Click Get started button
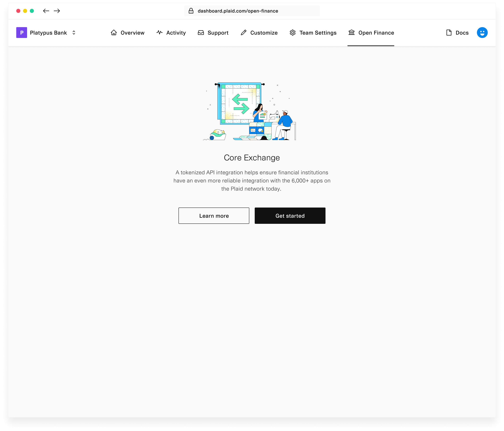 pos(290,215)
